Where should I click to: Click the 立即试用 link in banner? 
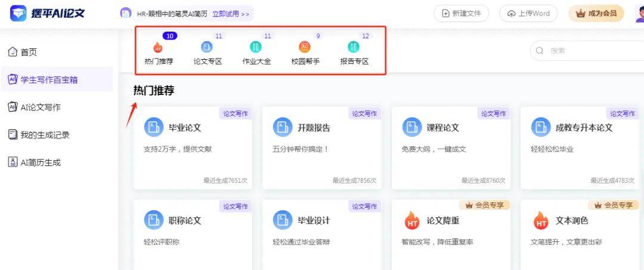pos(231,13)
